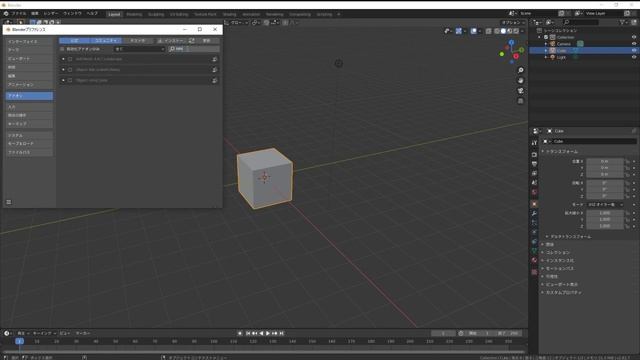
Task: Expand the second add-on entry
Action: (x=63, y=70)
